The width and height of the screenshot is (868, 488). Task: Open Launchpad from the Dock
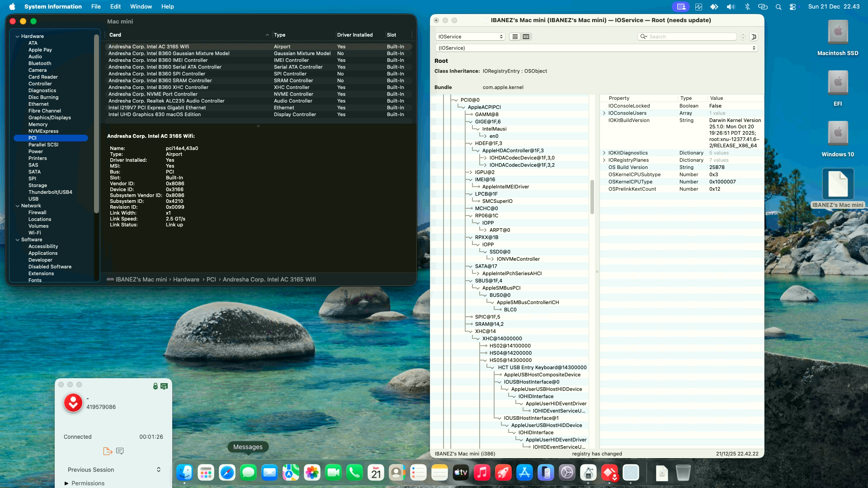pyautogui.click(x=206, y=473)
